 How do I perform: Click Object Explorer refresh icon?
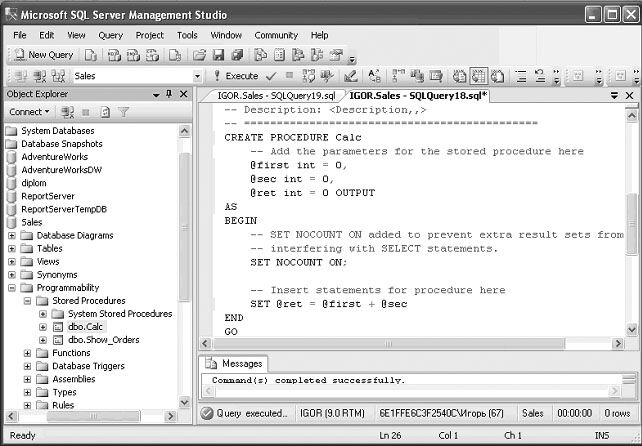[x=105, y=112]
